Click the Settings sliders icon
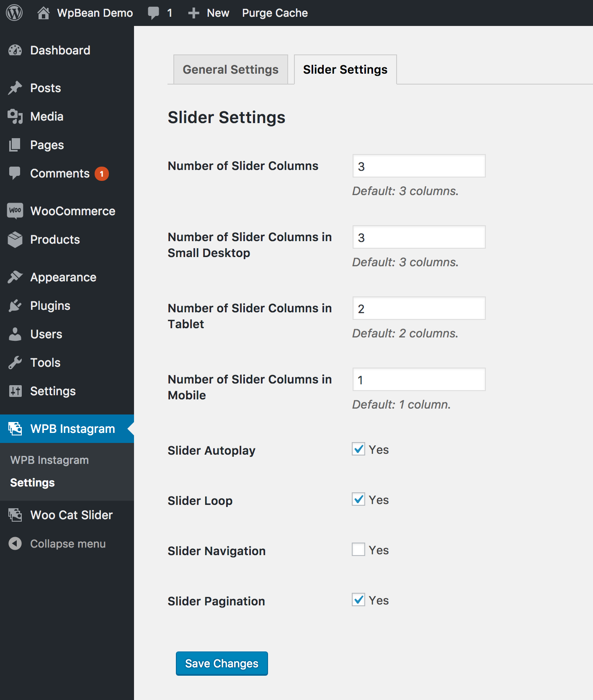 (15, 391)
